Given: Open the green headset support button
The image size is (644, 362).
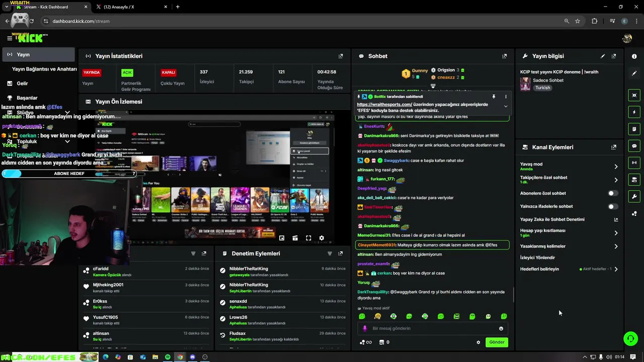Looking at the screenshot, I should (630, 338).
